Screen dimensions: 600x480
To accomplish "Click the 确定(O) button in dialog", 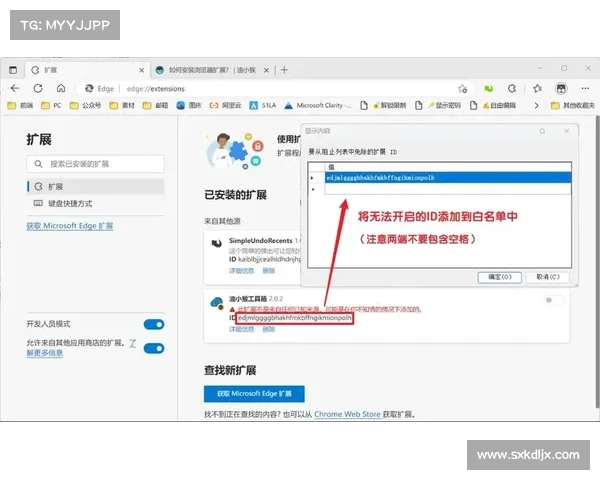I will 499,277.
